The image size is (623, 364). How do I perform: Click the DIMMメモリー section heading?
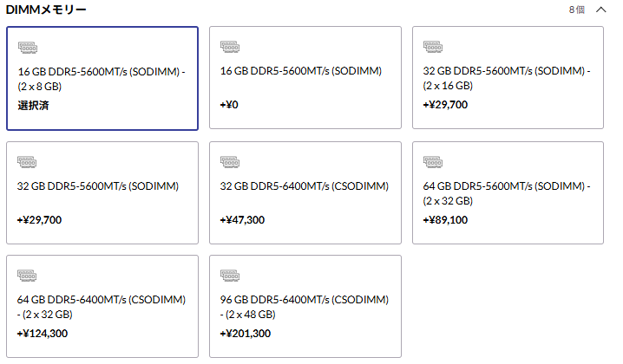[46, 10]
